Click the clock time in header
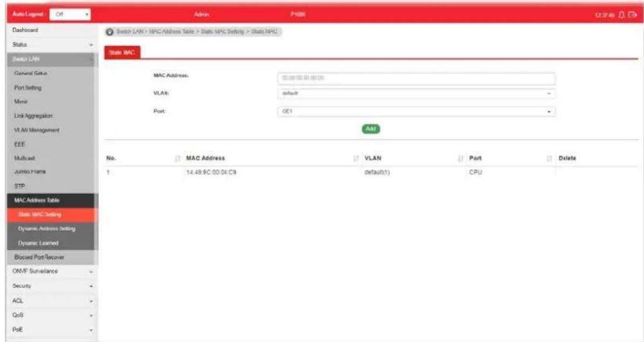The image size is (644, 342). coord(605,15)
